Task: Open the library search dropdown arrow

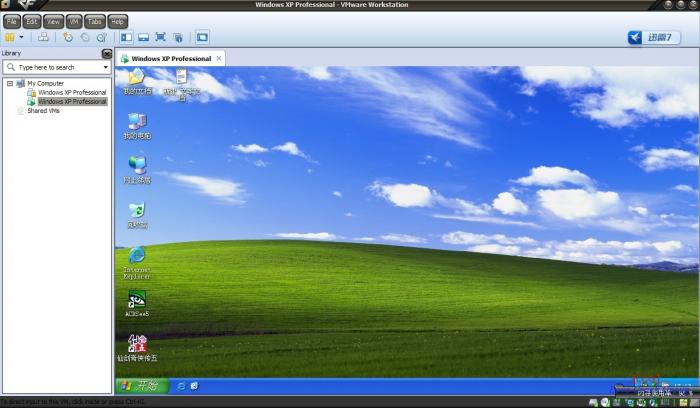Action: (106, 67)
